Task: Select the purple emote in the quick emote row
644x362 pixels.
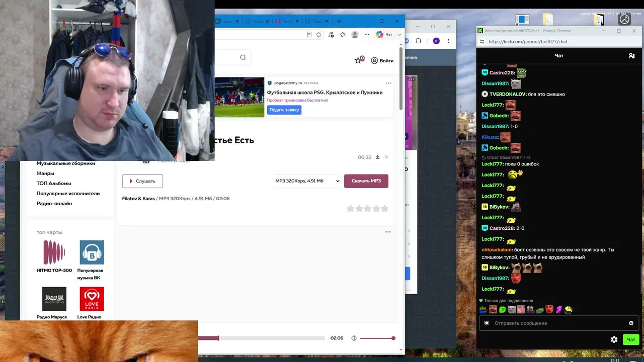Action: (559, 310)
